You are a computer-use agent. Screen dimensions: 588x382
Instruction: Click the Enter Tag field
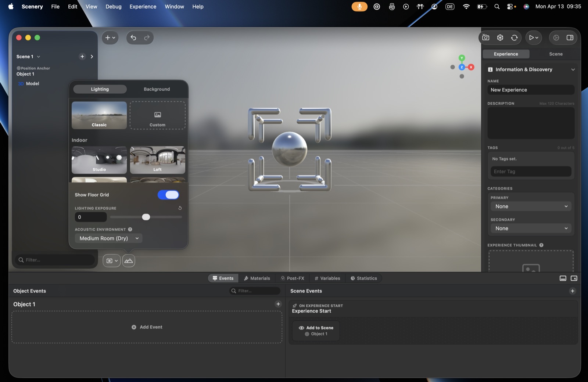pyautogui.click(x=531, y=172)
